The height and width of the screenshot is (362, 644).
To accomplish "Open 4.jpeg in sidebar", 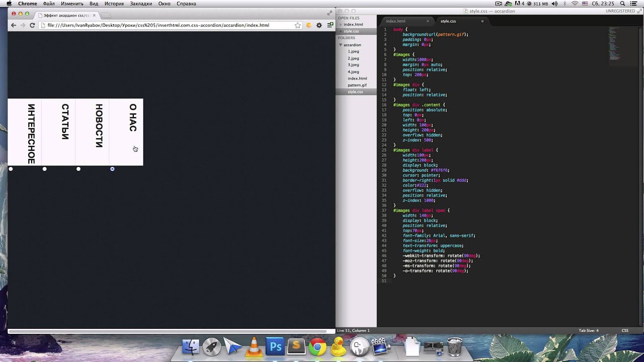I will coord(353,72).
